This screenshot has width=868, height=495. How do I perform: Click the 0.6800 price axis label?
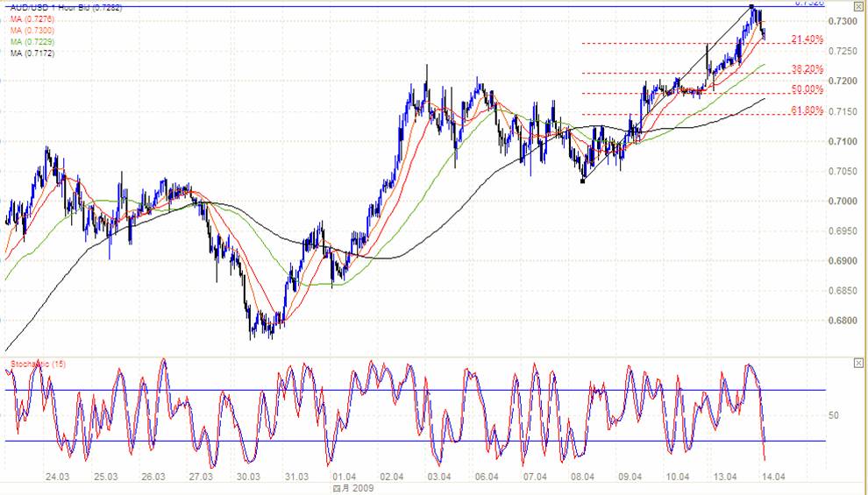(x=842, y=321)
